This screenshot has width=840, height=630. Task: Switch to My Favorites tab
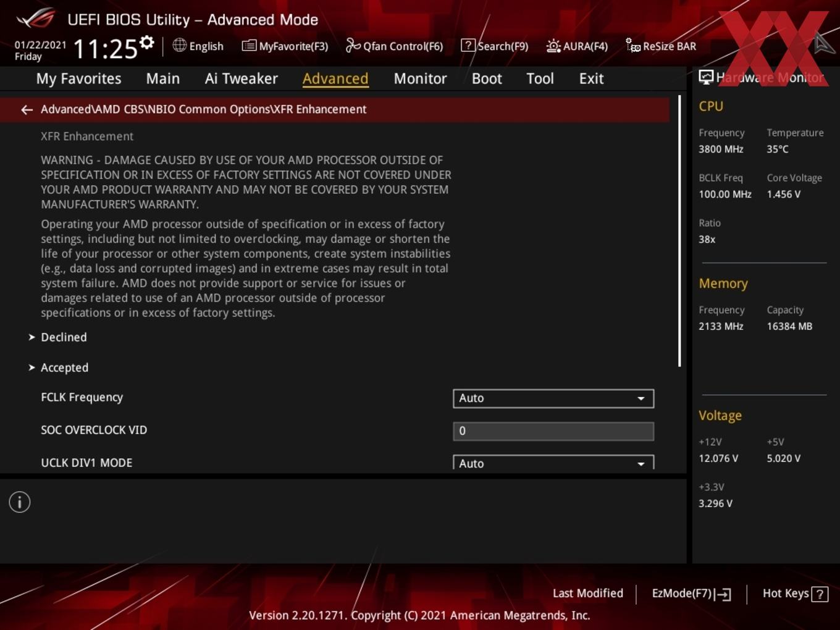click(79, 78)
